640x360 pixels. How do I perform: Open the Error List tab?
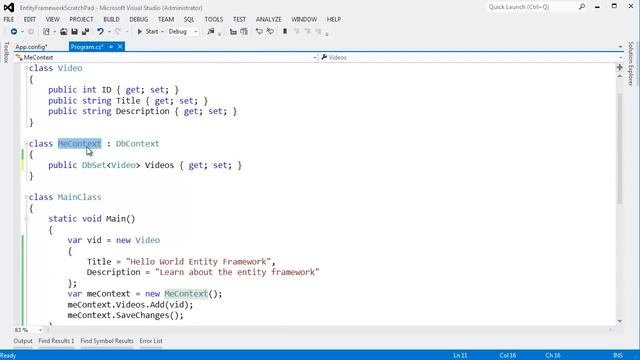pyautogui.click(x=151, y=341)
